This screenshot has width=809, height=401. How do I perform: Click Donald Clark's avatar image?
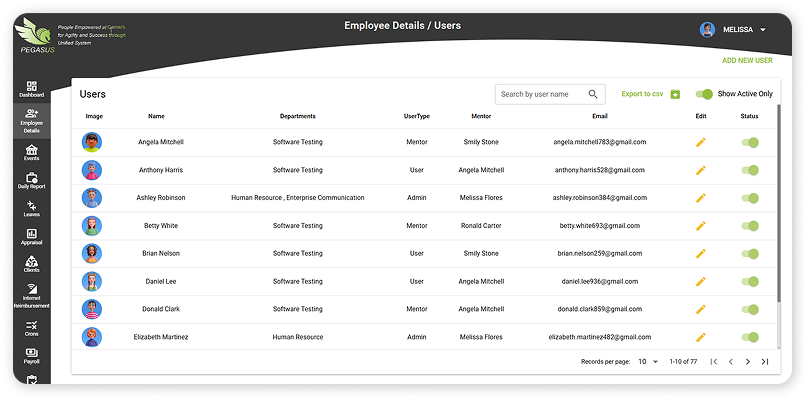click(92, 309)
